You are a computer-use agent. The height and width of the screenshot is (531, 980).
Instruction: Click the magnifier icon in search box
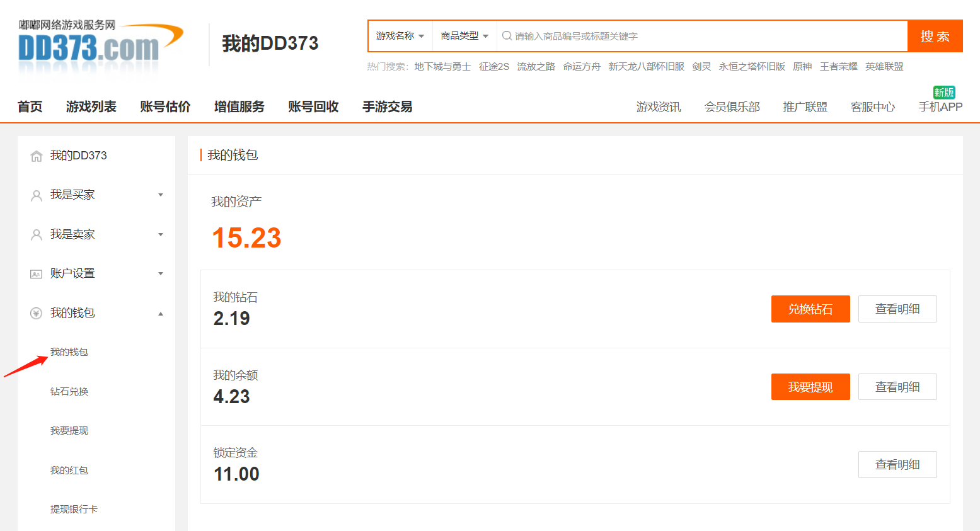click(x=507, y=36)
